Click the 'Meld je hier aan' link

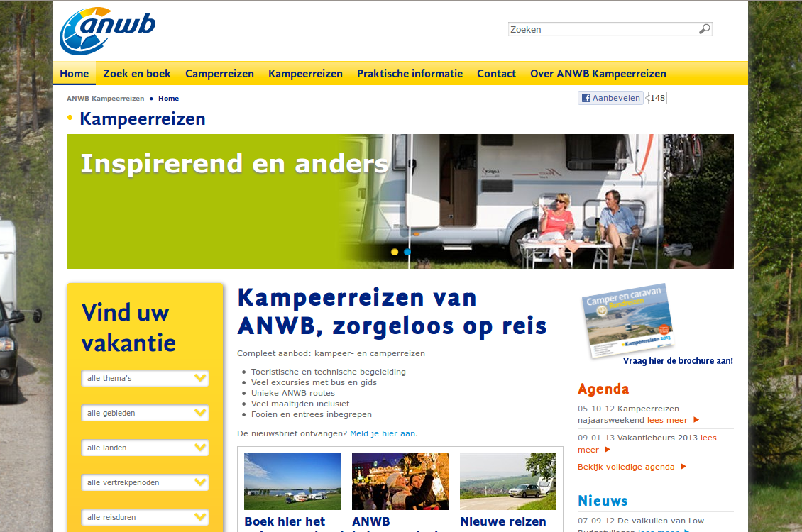[383, 433]
